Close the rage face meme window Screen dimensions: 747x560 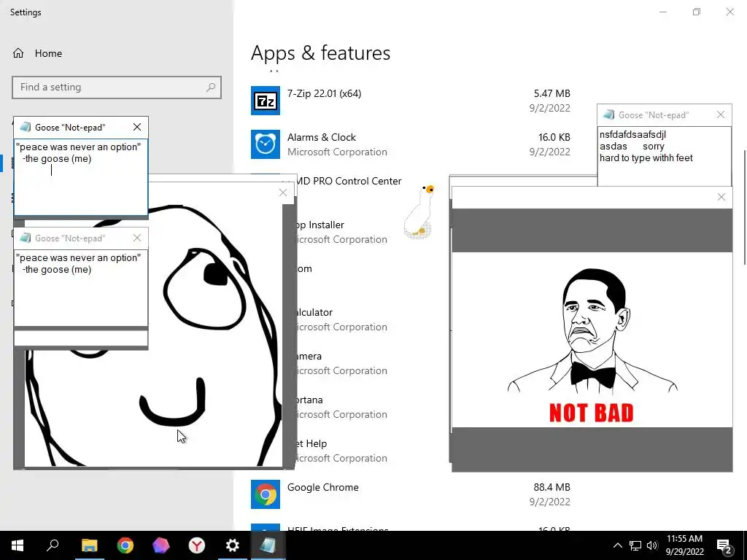click(283, 192)
